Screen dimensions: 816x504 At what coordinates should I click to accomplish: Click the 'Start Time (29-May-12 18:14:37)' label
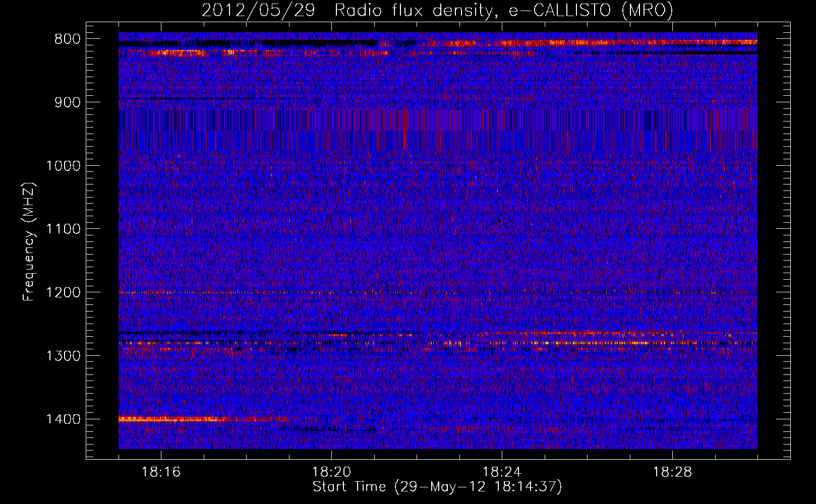pos(437,487)
